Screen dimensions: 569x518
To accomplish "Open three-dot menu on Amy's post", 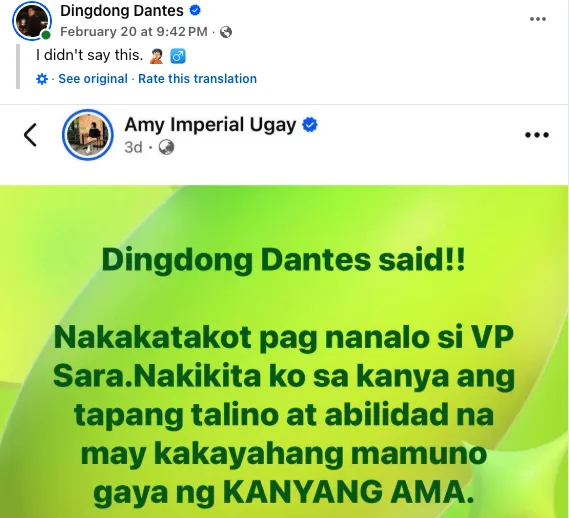I will 537,135.
